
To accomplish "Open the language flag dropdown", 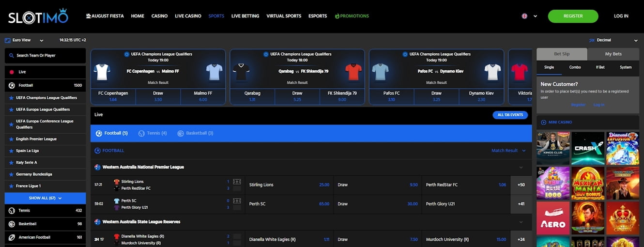I will 529,16.
